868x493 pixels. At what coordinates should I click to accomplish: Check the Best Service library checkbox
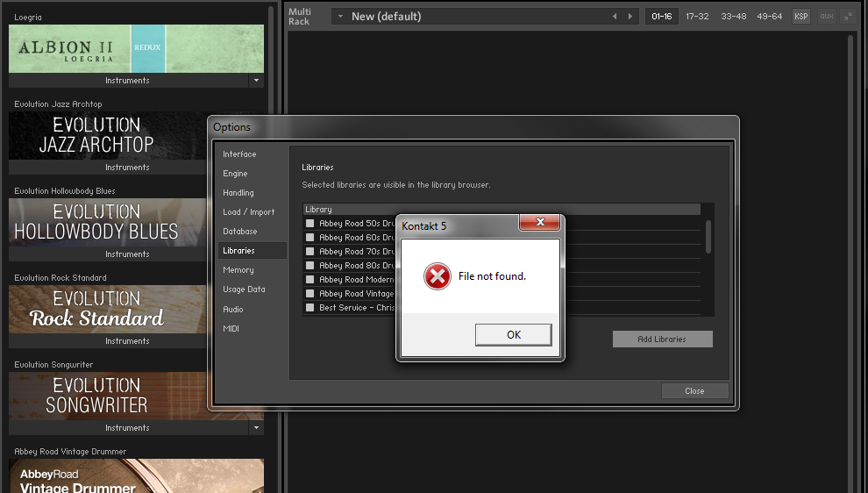310,307
